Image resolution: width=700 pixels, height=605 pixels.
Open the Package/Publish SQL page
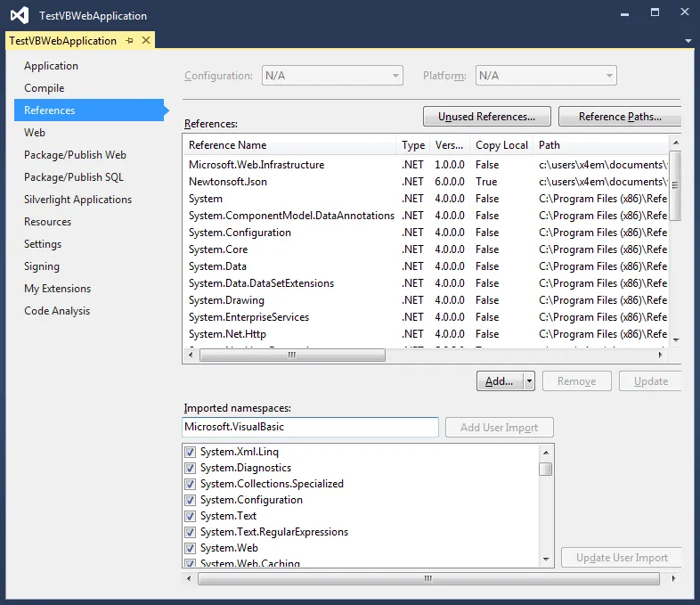(74, 177)
